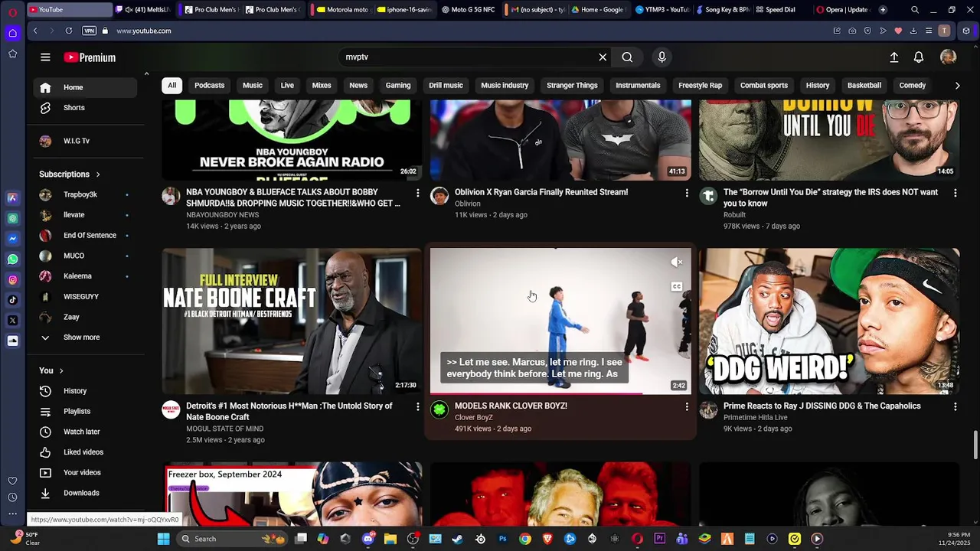The image size is (980, 551).
Task: Open Instagram in Opera sidebar
Action: (13, 280)
